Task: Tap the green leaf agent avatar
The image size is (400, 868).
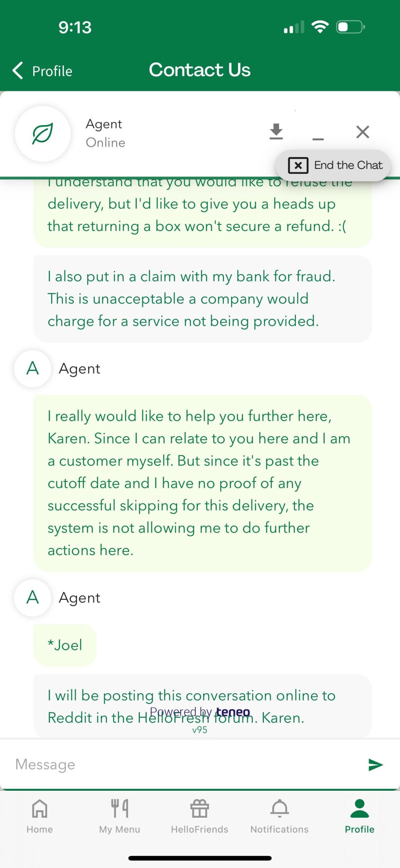Action: pyautogui.click(x=43, y=134)
